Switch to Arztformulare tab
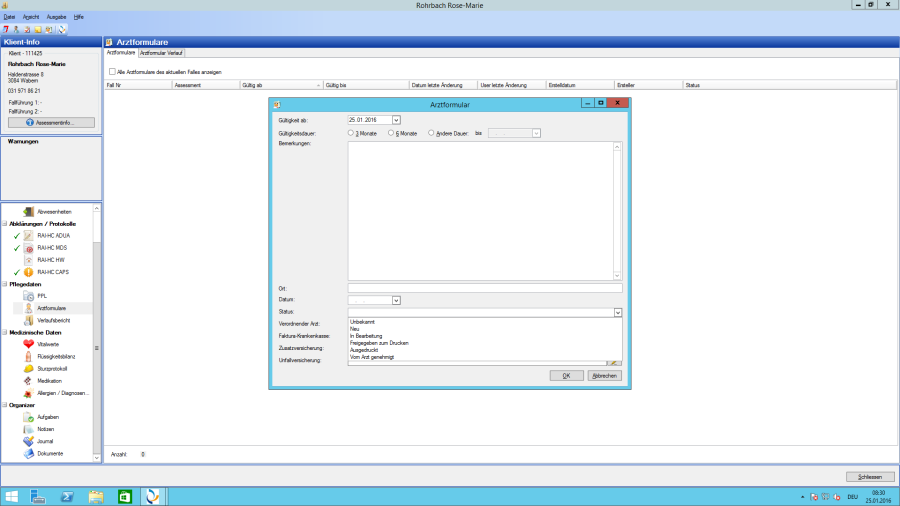Screen dimensions: 900x506 pos(121,52)
